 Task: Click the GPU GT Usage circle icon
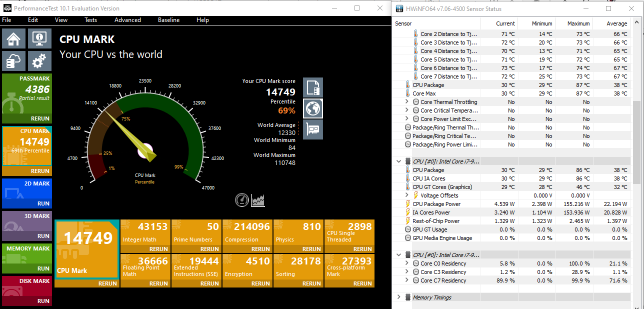point(408,229)
